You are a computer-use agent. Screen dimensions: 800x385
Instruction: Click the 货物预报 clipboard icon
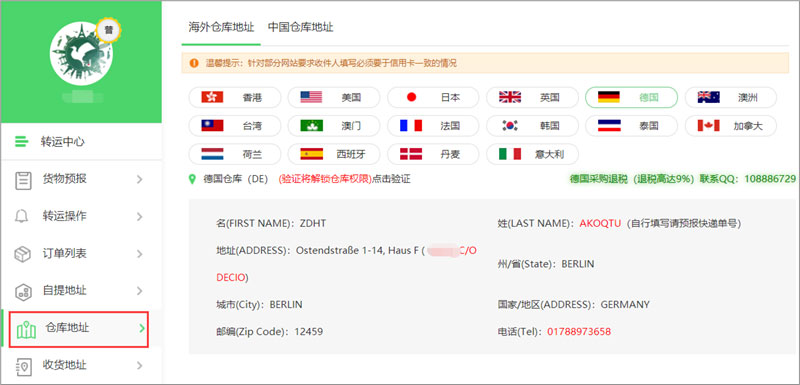coord(23,180)
